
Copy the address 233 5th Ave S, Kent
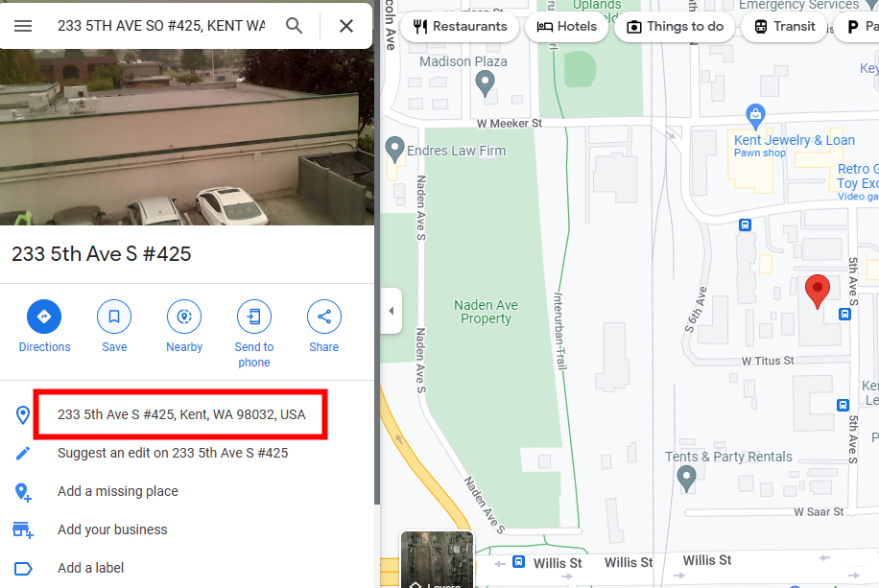[x=181, y=414]
